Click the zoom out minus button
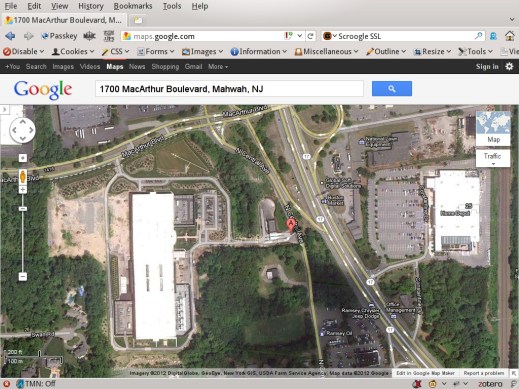Viewport: 519px width, 389px height. tap(23, 276)
